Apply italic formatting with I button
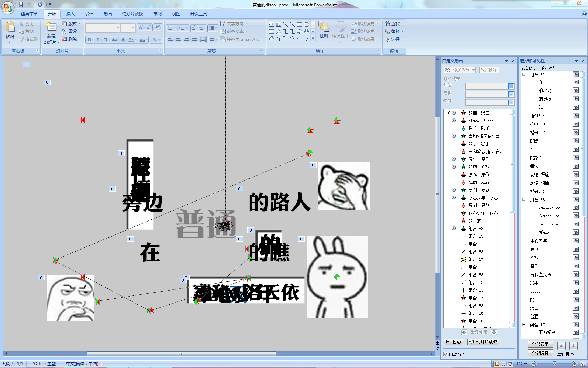This screenshot has height=368, width=588. (98, 40)
